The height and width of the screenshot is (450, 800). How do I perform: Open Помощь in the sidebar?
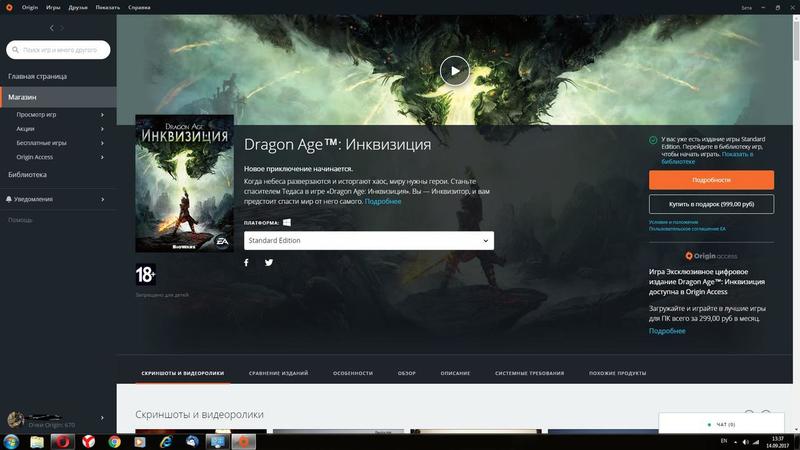tap(20, 220)
